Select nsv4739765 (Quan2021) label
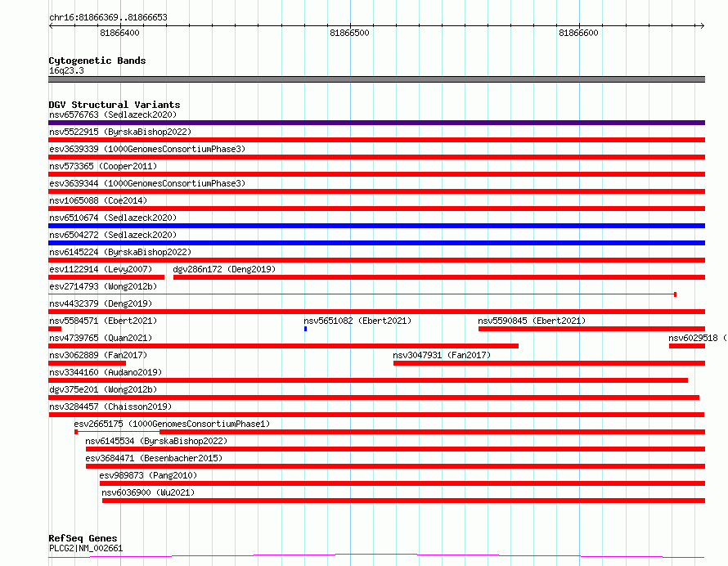728x566 pixels. pyautogui.click(x=101, y=338)
